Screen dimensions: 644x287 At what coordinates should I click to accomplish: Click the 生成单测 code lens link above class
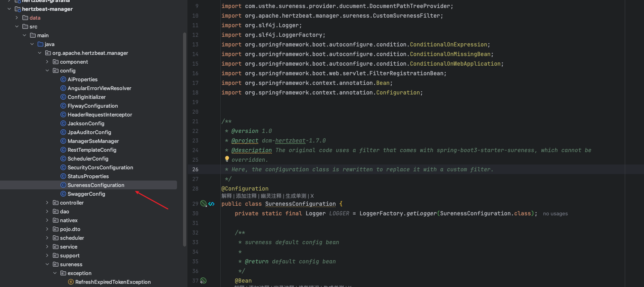pyautogui.click(x=296, y=196)
